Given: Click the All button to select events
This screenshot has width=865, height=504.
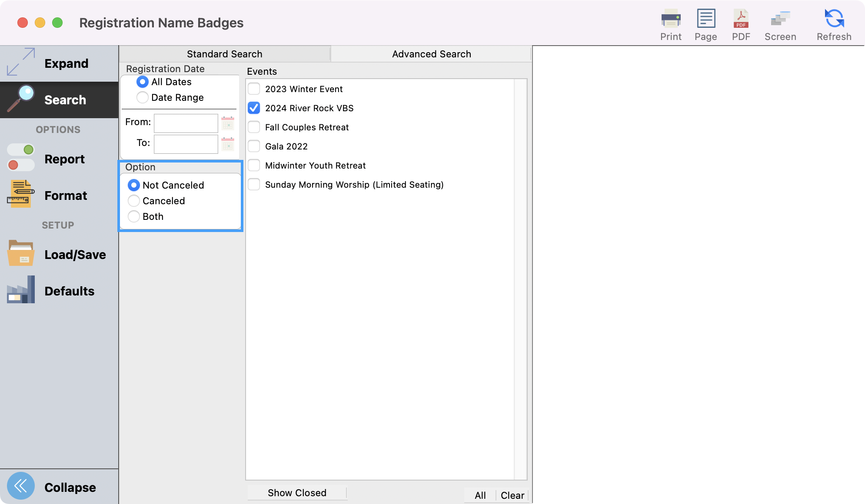Looking at the screenshot, I should (x=480, y=494).
